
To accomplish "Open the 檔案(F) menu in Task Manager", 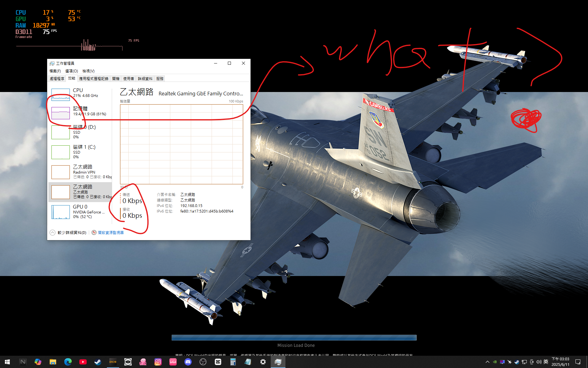I will pos(55,71).
